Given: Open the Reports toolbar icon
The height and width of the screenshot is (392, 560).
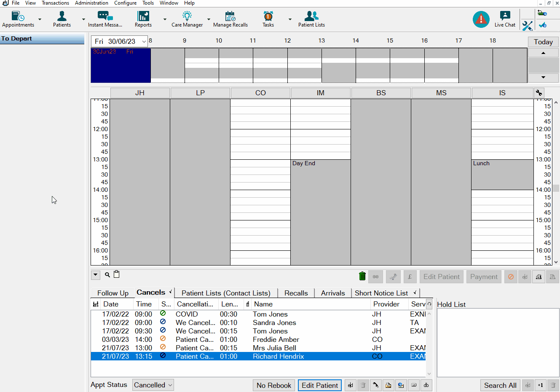Looking at the screenshot, I should [143, 19].
